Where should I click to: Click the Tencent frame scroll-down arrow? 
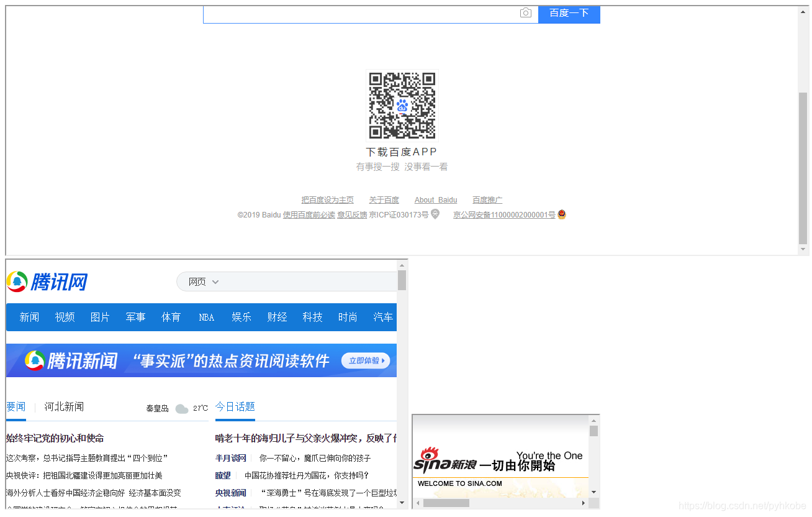click(x=402, y=503)
